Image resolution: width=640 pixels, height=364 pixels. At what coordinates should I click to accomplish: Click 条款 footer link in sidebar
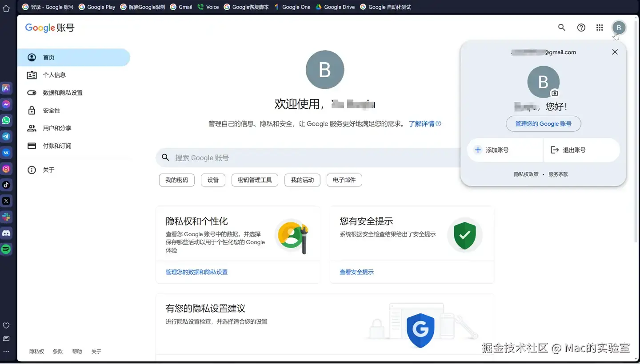[x=58, y=352]
